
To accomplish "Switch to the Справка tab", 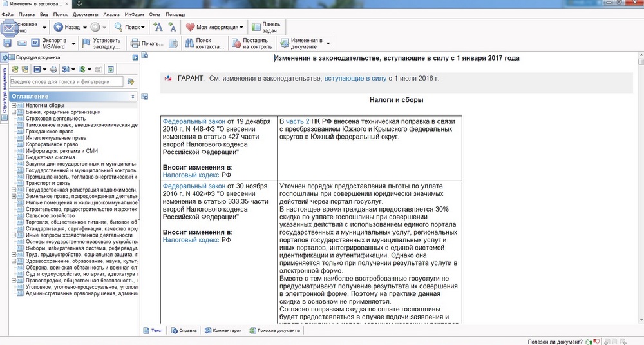I will point(184,330).
